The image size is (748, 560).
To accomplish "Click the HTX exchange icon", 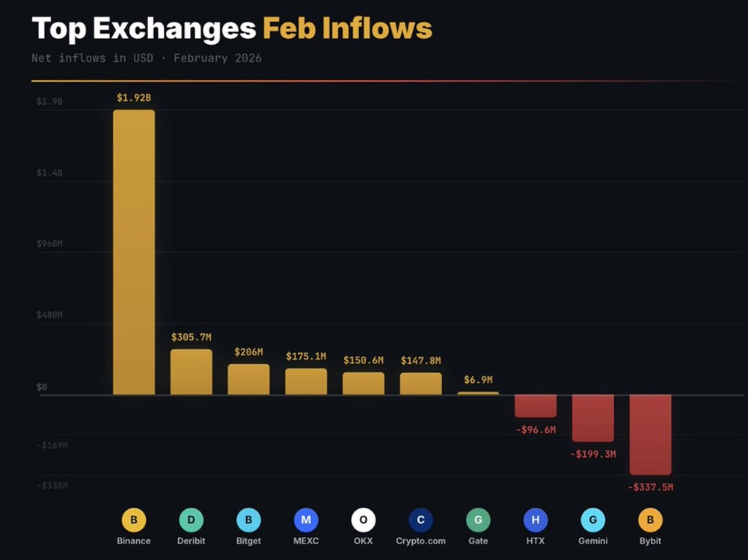I will point(536,520).
